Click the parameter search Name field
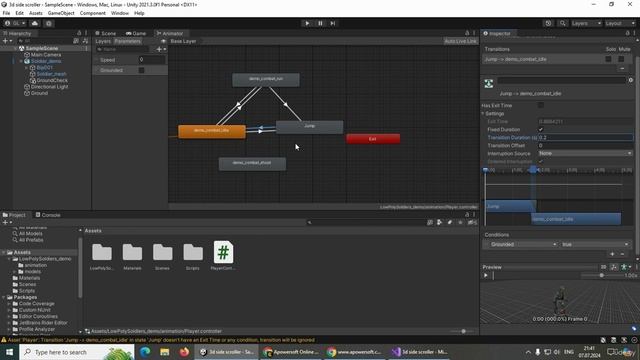This screenshot has height=360, width=640. click(122, 49)
